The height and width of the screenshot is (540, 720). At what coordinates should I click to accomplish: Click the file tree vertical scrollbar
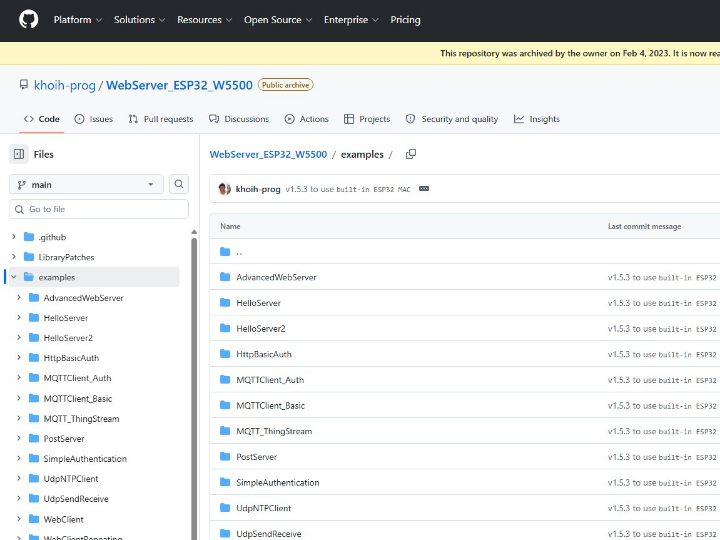click(194, 380)
